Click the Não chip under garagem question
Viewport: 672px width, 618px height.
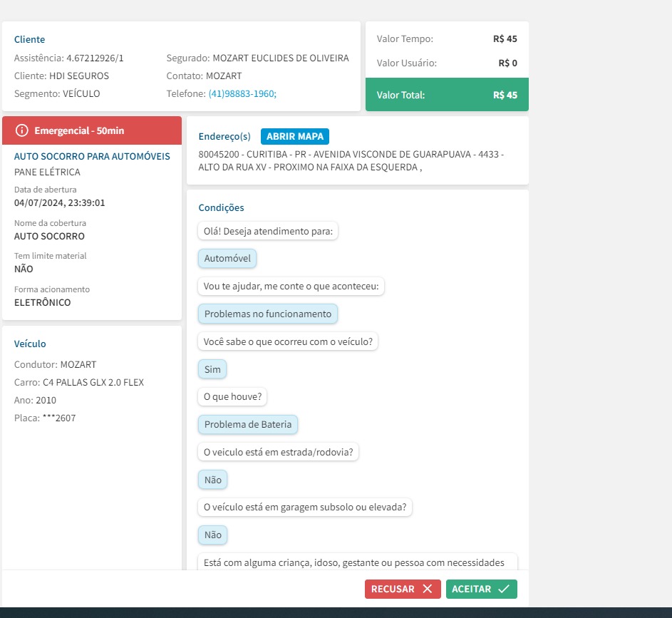[212, 535]
